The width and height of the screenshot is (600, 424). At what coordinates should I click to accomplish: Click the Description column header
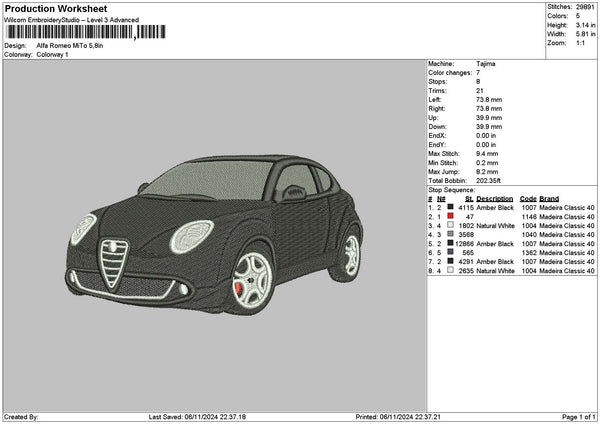click(x=494, y=198)
